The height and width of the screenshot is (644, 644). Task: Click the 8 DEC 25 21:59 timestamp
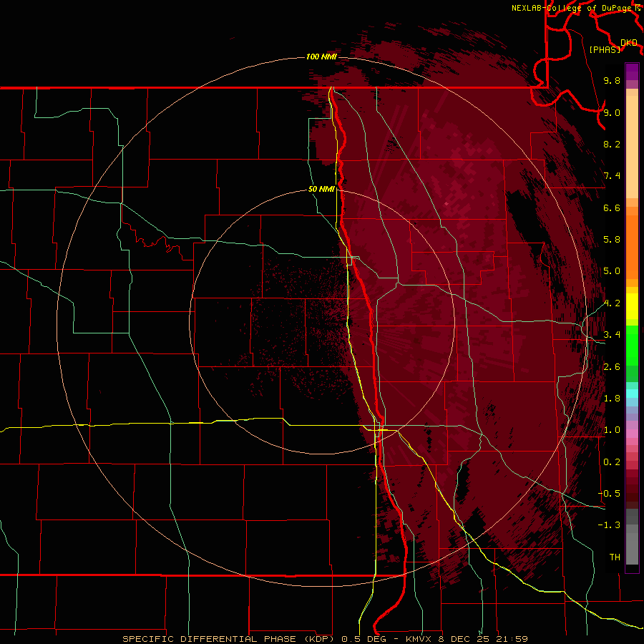[483, 639]
